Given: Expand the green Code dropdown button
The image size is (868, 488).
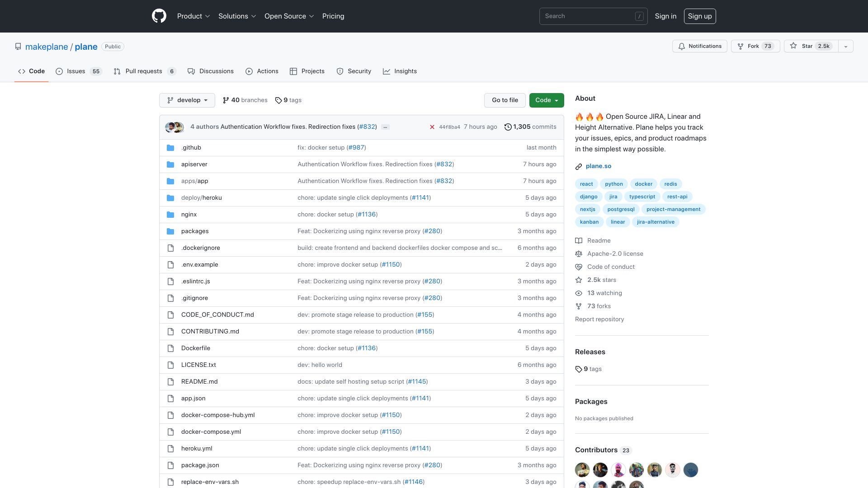Looking at the screenshot, I should coord(547,100).
